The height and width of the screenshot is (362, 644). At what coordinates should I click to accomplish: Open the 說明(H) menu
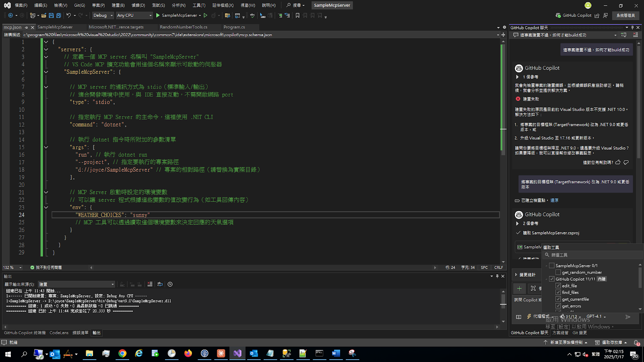[x=268, y=5]
